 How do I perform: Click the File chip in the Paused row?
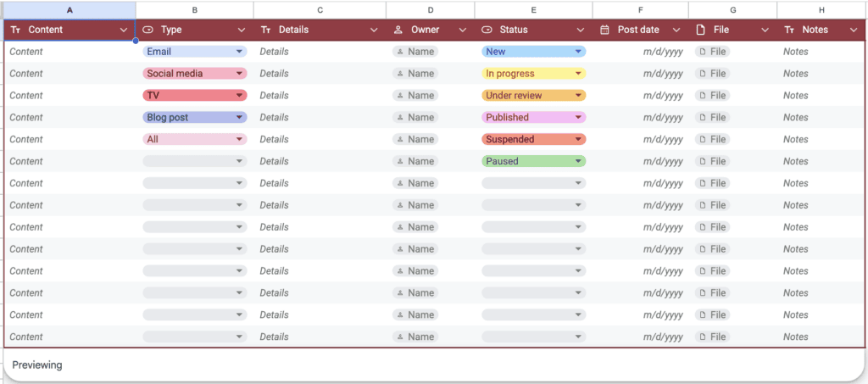point(712,161)
